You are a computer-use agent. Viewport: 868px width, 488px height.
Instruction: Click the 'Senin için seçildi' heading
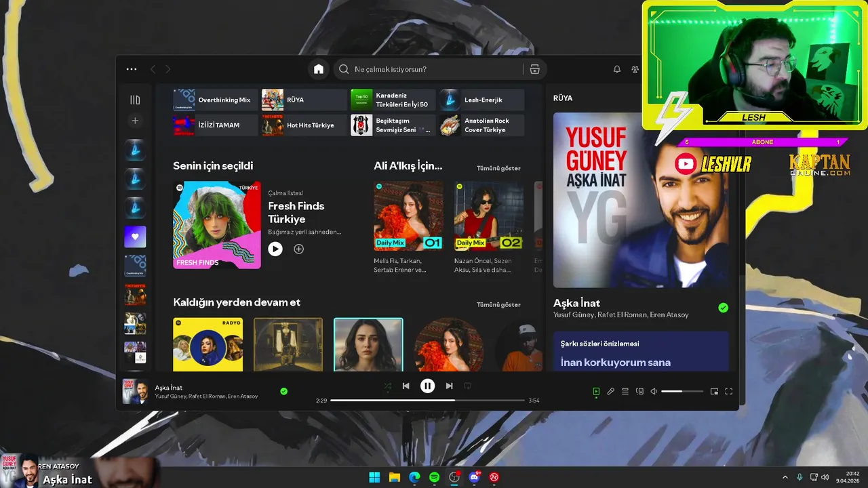point(213,166)
